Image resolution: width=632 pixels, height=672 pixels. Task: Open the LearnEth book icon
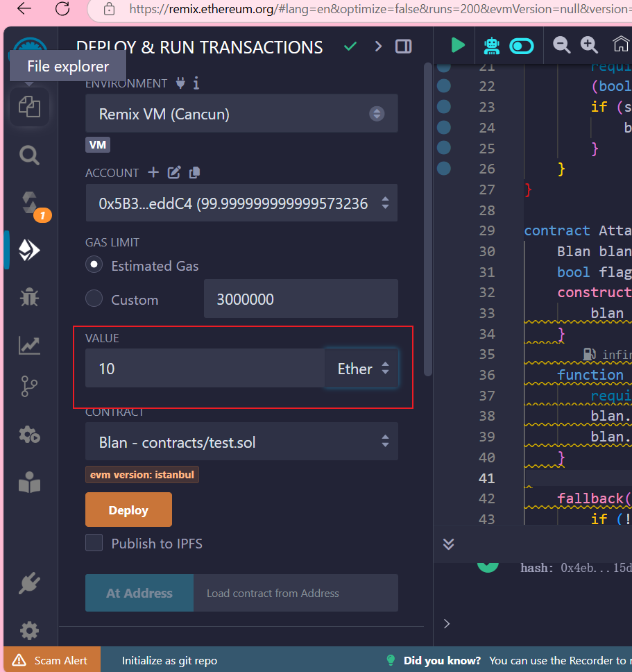point(29,482)
